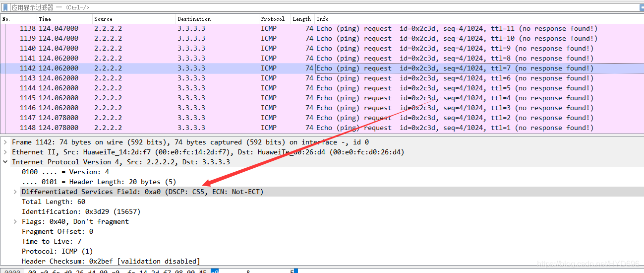Select the Header Checksum: 0x2bef field
Image resolution: width=644 pixels, height=273 pixels.
click(x=111, y=261)
